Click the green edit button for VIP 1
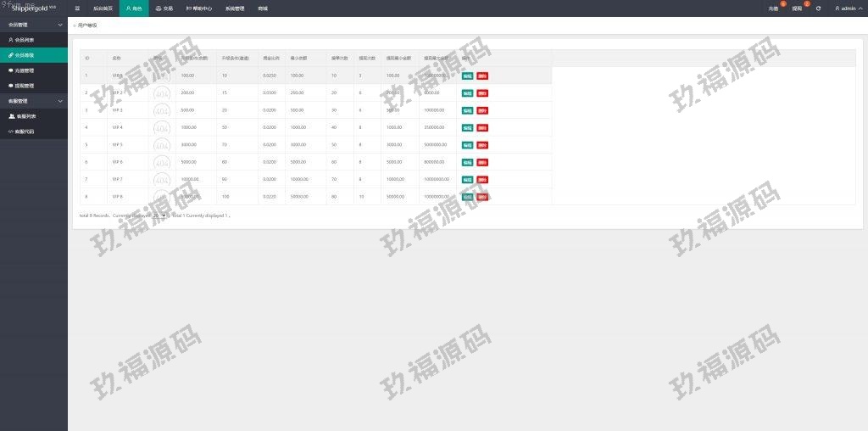Image resolution: width=868 pixels, height=431 pixels. coord(467,76)
